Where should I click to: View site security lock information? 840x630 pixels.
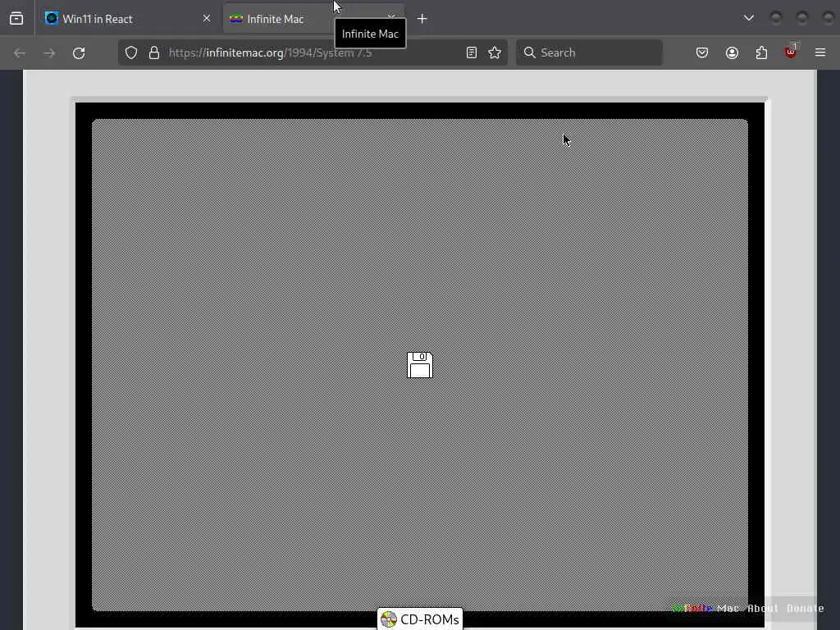[154, 52]
